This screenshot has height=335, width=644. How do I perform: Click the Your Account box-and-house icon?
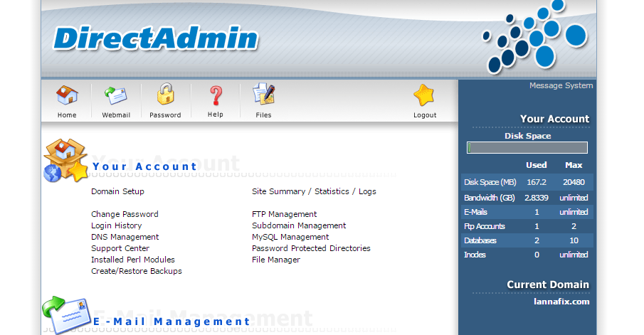pos(65,160)
